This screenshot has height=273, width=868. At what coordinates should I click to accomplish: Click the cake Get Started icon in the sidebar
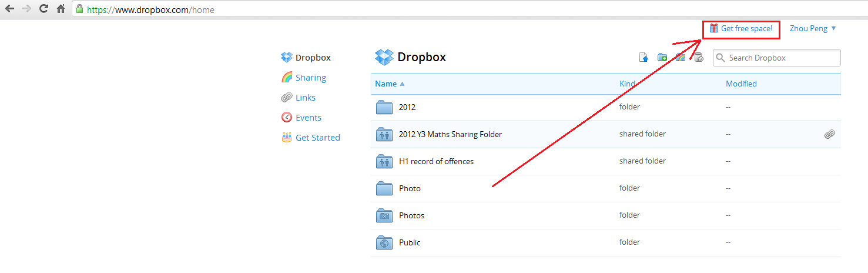[x=287, y=138]
